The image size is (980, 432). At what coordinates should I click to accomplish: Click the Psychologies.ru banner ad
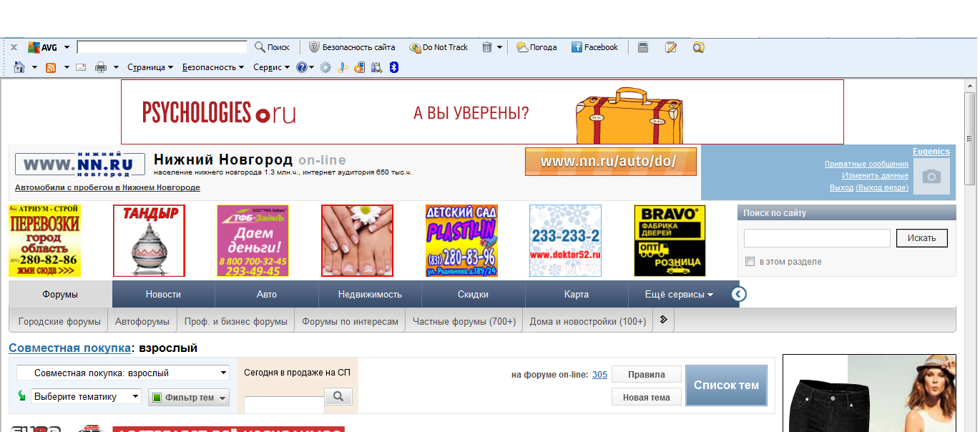point(482,112)
